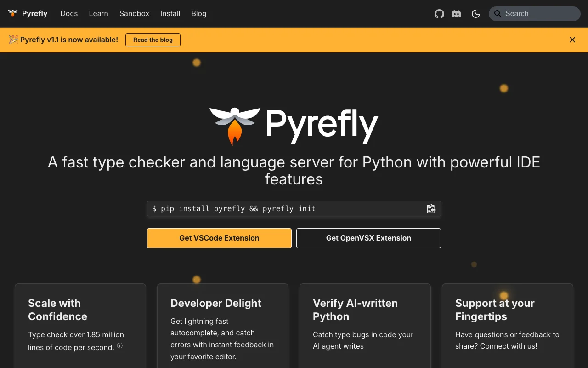This screenshot has width=588, height=368.
Task: Open the Docs menu item
Action: pos(69,13)
